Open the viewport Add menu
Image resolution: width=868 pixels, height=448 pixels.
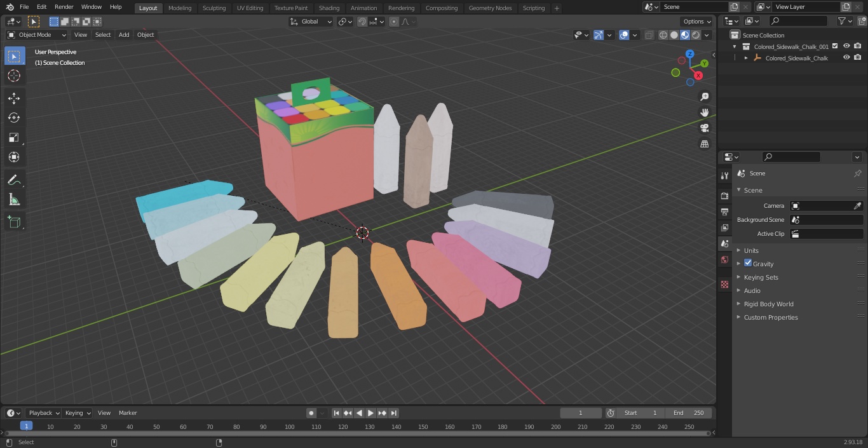pyautogui.click(x=124, y=35)
